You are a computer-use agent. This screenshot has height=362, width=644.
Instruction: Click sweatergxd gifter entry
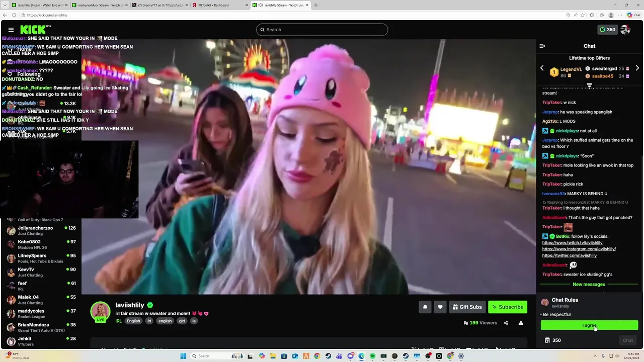(607, 68)
